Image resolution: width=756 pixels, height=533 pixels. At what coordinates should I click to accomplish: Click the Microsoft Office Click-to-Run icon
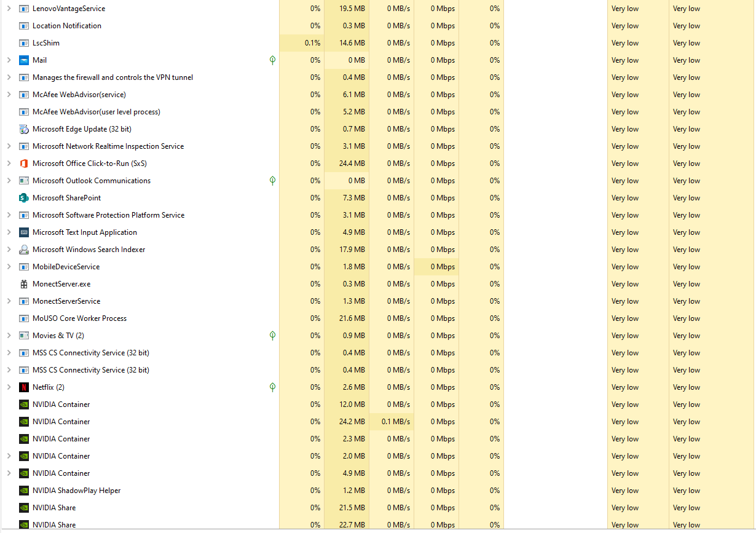click(24, 164)
